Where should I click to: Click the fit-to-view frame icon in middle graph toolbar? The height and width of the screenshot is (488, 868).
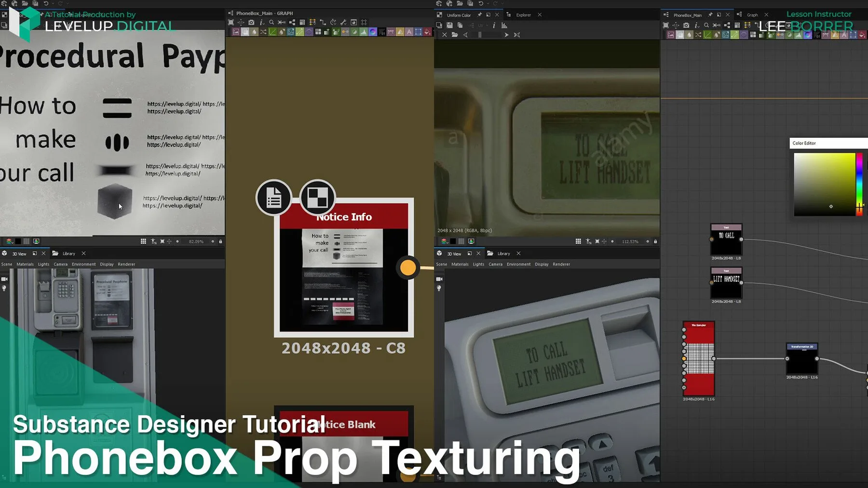(x=231, y=23)
